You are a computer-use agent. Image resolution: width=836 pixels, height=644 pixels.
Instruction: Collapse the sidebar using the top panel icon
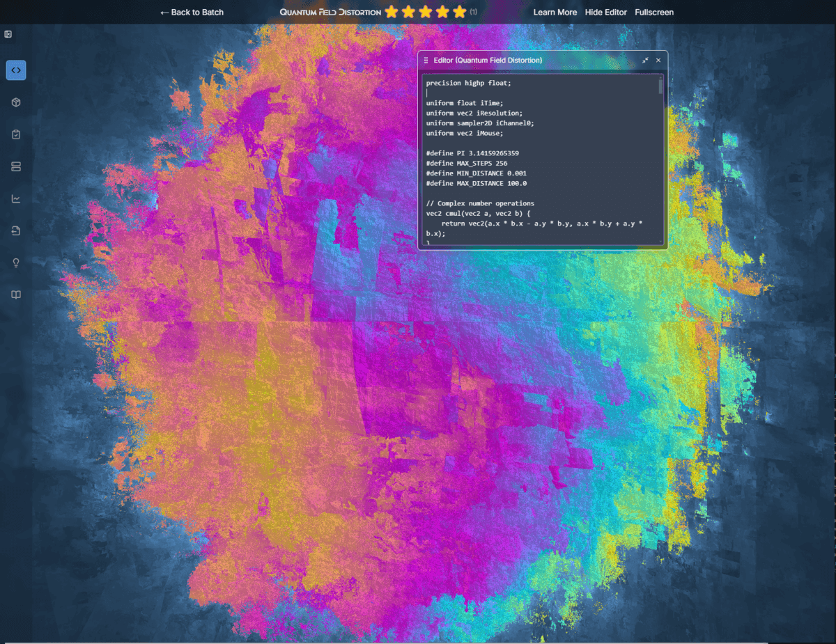coord(8,33)
